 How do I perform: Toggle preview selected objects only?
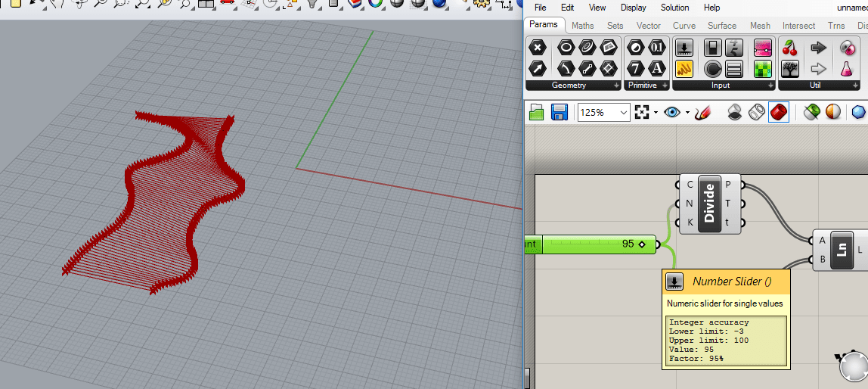[x=811, y=112]
